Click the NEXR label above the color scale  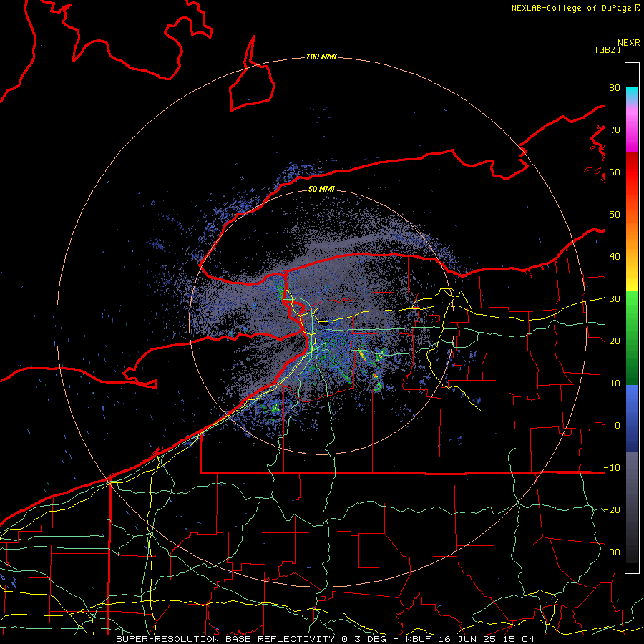(x=628, y=43)
